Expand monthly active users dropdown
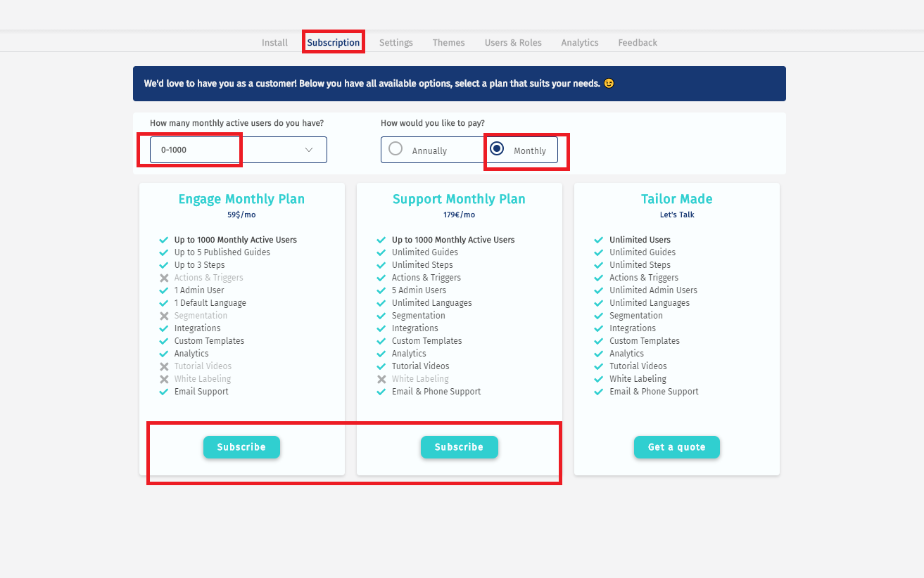Viewport: 924px width, 578px height. tap(238, 150)
